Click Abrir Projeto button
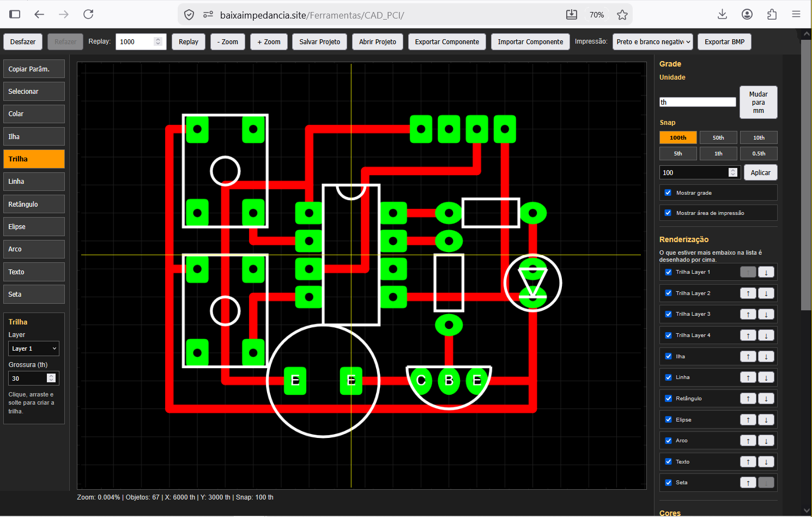This screenshot has height=517, width=812. [x=378, y=42]
